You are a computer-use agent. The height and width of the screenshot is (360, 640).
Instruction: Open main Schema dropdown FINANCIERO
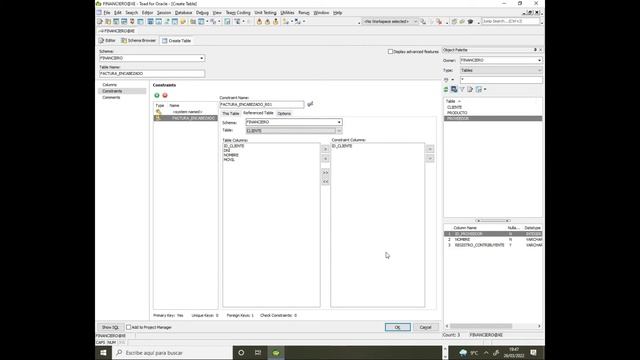tap(202, 58)
